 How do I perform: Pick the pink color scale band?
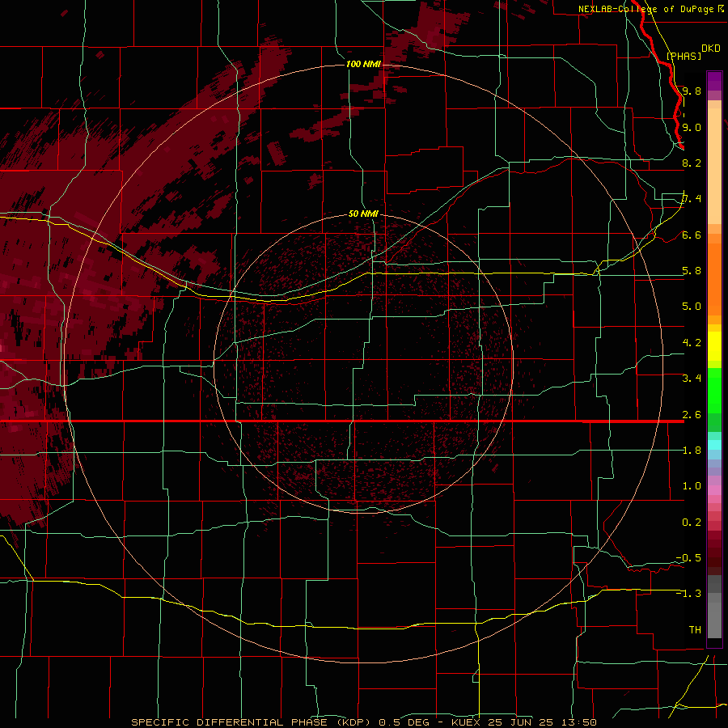[714, 490]
